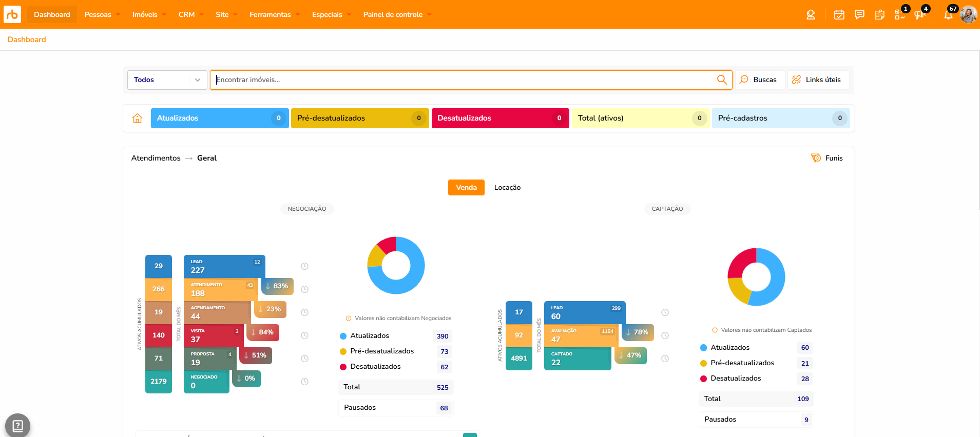Click the house icon beside Atualizados
The height and width of the screenshot is (437, 980).
click(138, 118)
